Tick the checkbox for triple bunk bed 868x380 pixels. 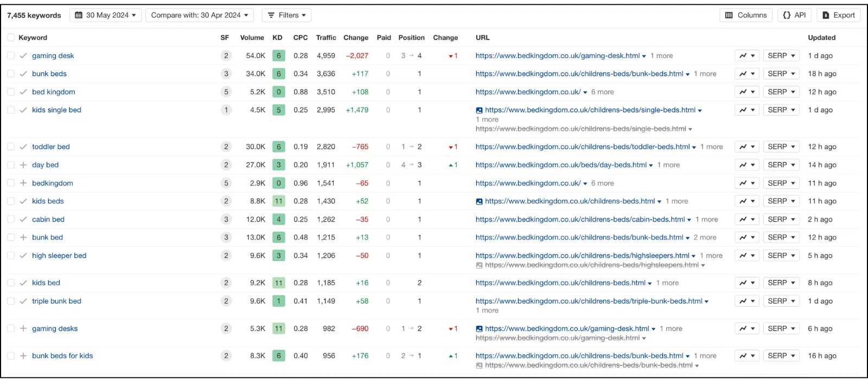pos(11,301)
